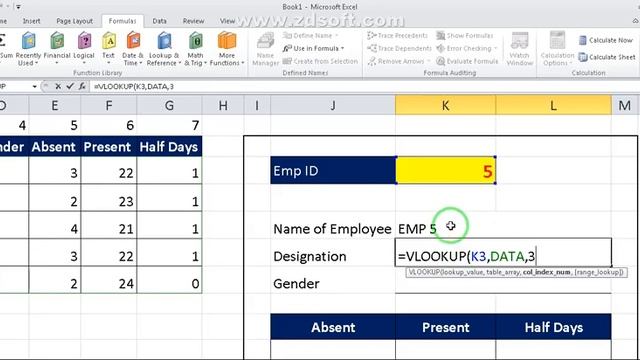The width and height of the screenshot is (640, 360).
Task: Select the yellow Emp ID cell containing 5
Action: coord(445,171)
